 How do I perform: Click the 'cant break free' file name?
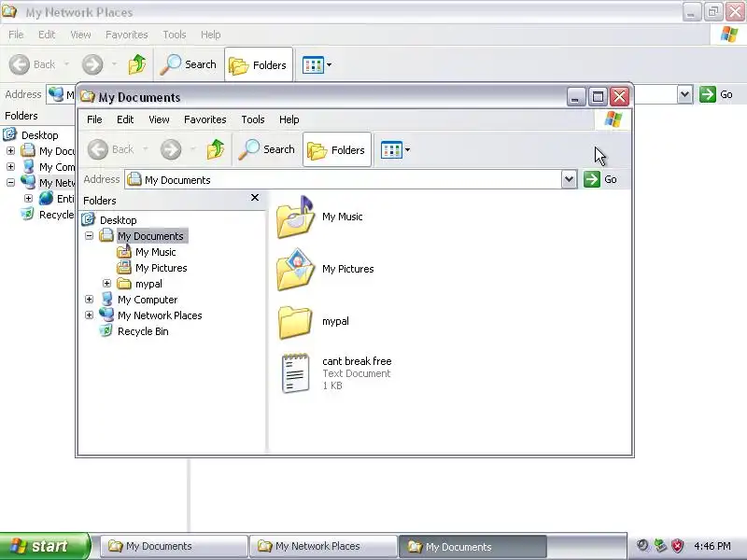(x=357, y=361)
